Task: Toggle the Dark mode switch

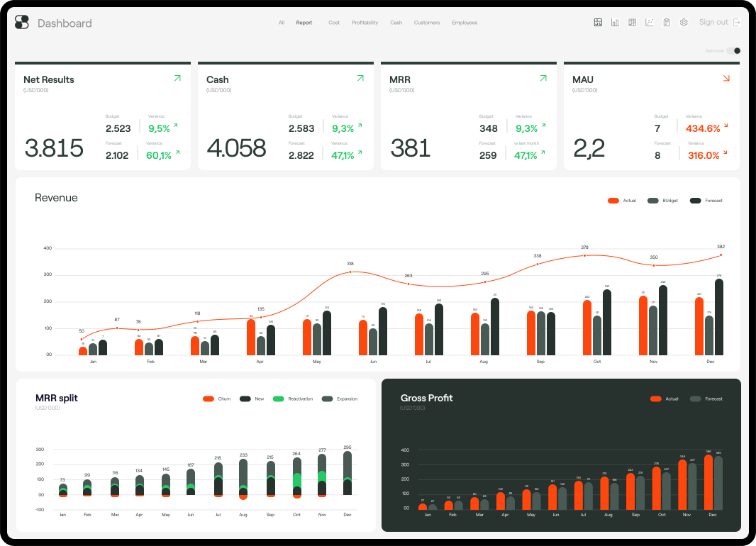Action: coord(733,50)
